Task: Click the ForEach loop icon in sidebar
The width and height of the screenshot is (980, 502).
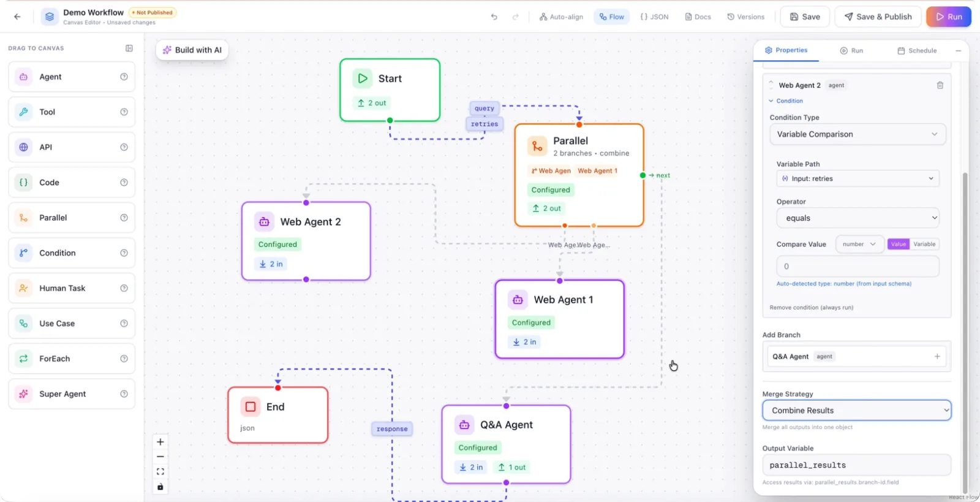Action: coord(23,359)
